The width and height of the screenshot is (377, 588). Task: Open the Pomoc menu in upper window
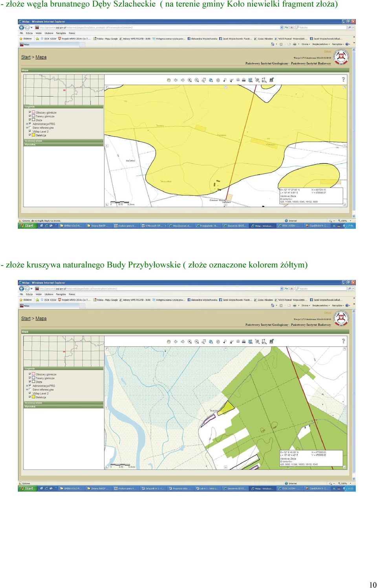point(72,33)
